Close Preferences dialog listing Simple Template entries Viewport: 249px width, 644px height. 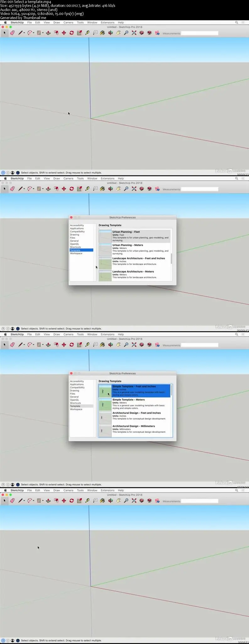71,373
